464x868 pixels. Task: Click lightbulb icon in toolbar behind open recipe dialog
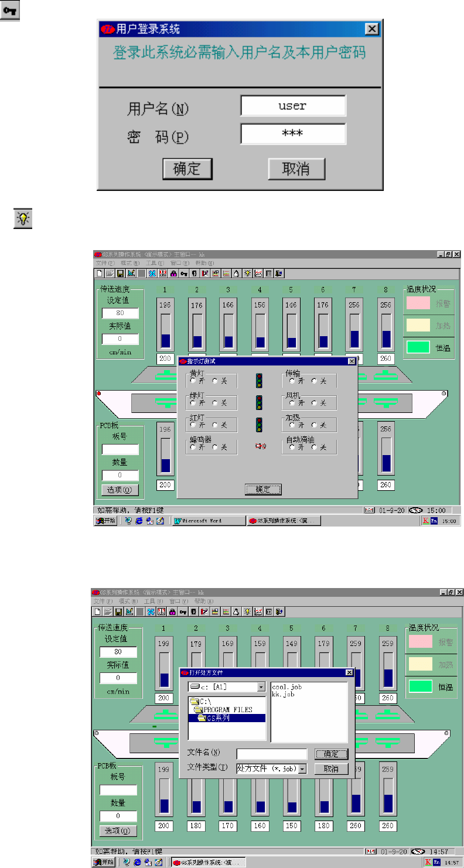[x=247, y=612]
